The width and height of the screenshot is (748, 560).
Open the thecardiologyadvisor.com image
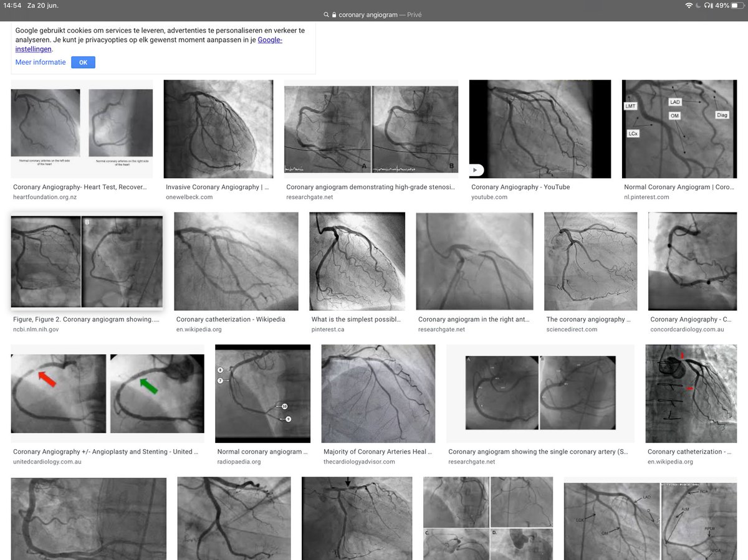(x=378, y=394)
